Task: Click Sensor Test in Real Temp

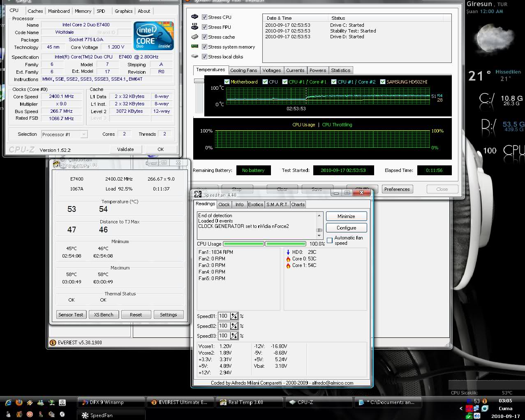Action: pos(71,315)
